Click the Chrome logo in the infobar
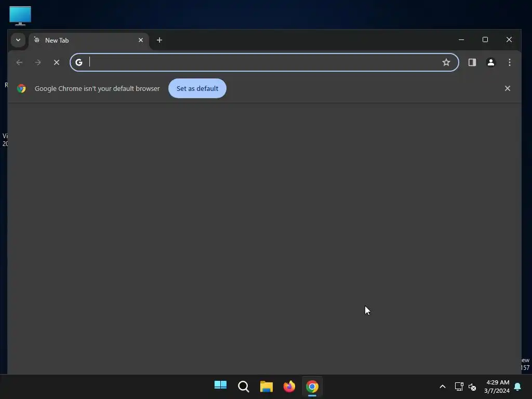532x399 pixels. tap(21, 88)
